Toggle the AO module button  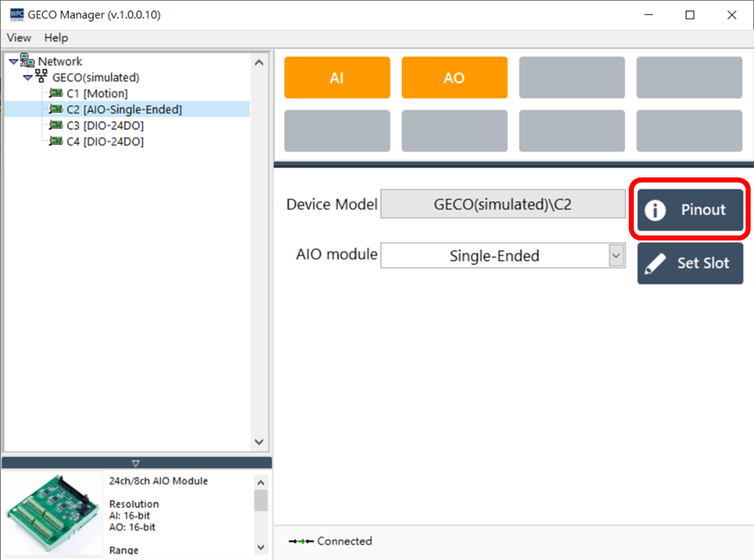click(x=454, y=77)
